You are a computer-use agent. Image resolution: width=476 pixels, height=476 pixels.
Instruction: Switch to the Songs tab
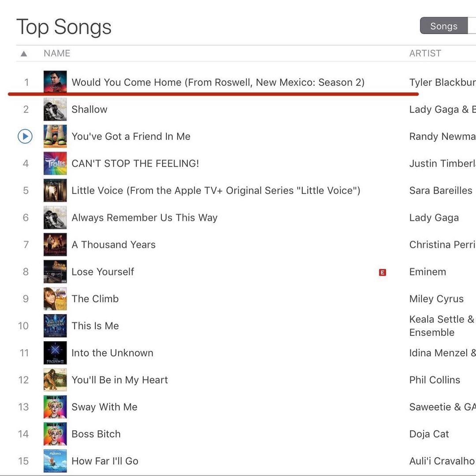(x=443, y=26)
